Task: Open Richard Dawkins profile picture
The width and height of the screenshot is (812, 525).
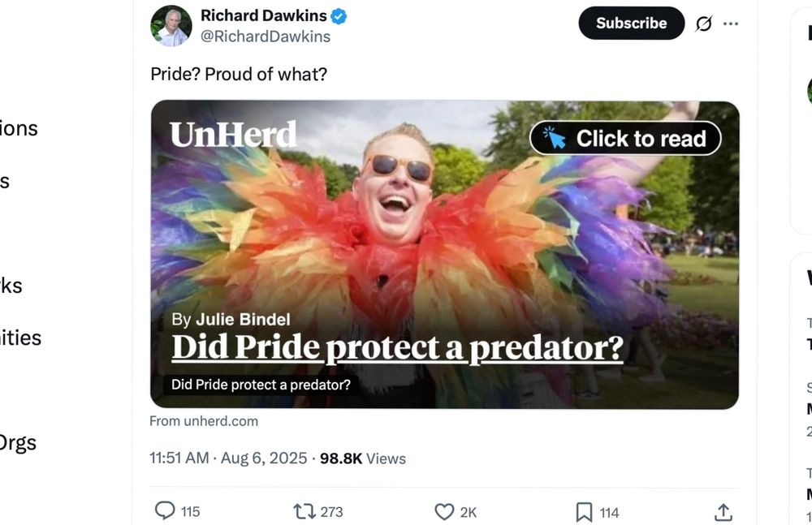Action: [x=171, y=26]
